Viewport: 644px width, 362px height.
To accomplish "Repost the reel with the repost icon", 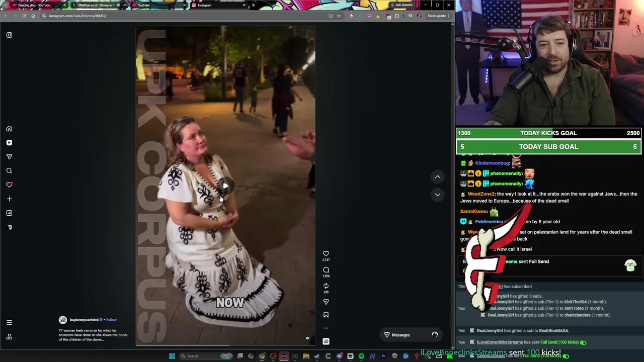I will click(x=326, y=286).
